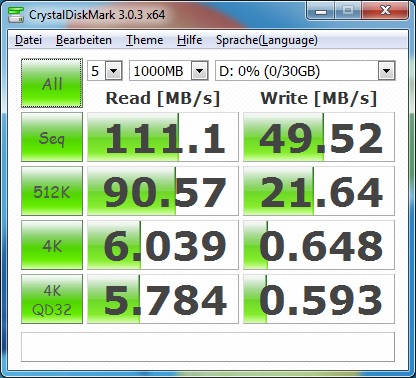Click the Seq read result 111.1
The image size is (416, 378).
(163, 137)
